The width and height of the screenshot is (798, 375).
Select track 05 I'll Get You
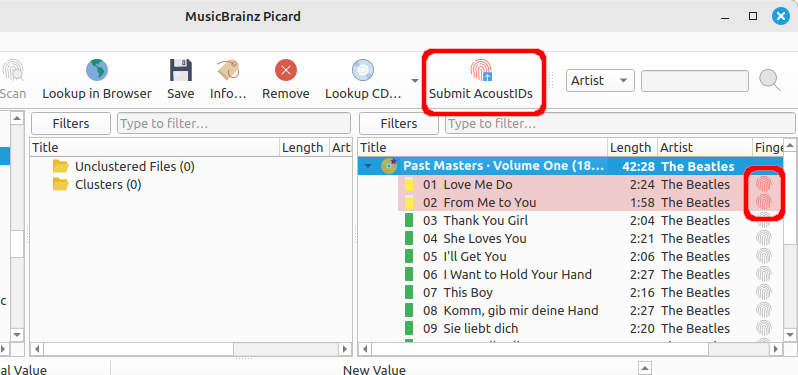590,256
